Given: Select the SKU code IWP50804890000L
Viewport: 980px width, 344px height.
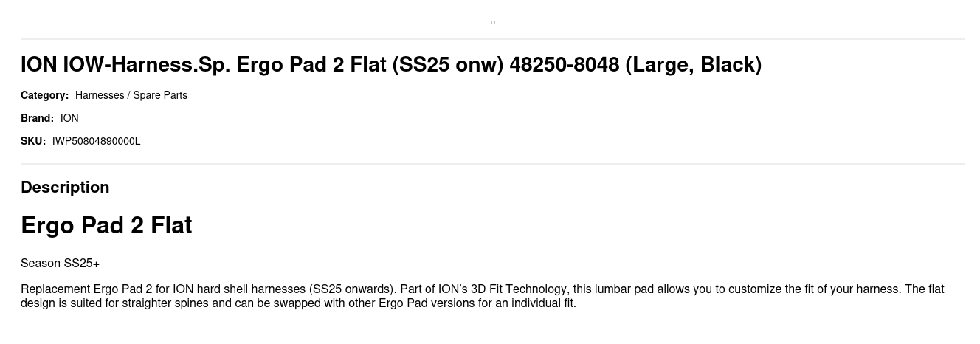Looking at the screenshot, I should (x=96, y=141).
